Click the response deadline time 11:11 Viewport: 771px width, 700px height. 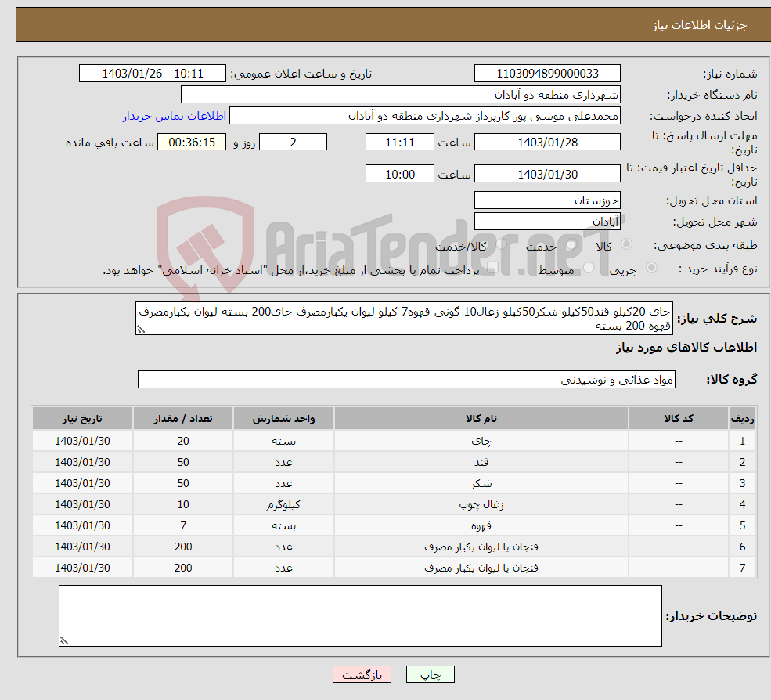tap(400, 143)
